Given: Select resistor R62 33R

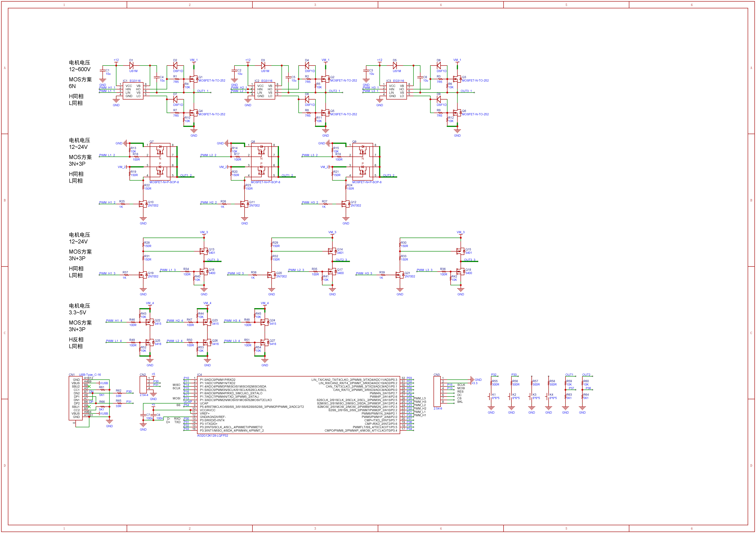Looking at the screenshot, I should coord(119,393).
